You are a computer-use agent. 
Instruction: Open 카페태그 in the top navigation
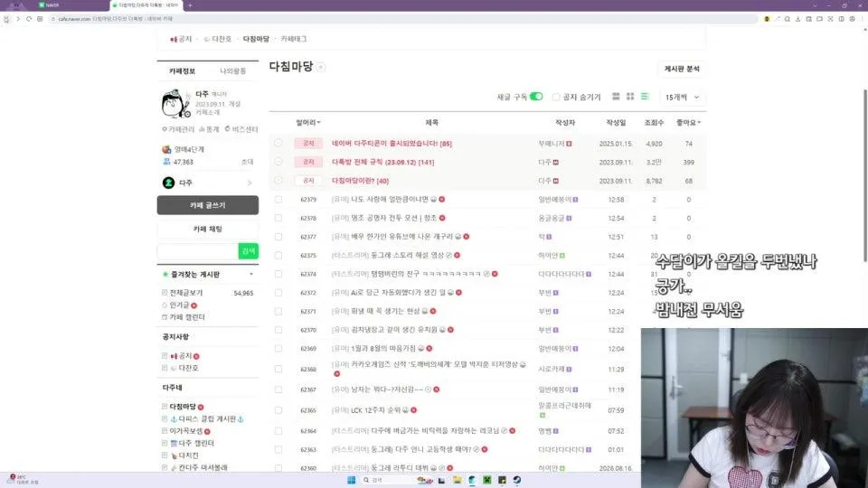click(x=293, y=39)
